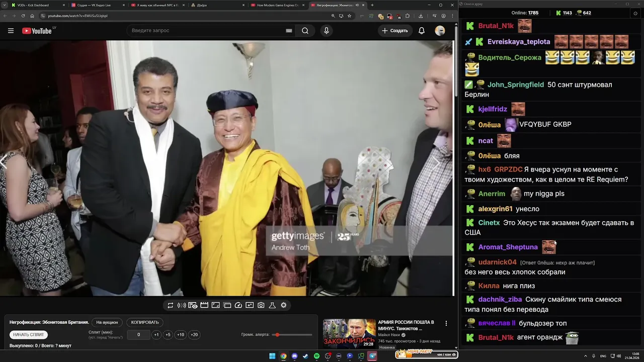This screenshot has width=644, height=362.
Task: Click the screen-with-plus icon in player toolbar
Action: point(250,305)
